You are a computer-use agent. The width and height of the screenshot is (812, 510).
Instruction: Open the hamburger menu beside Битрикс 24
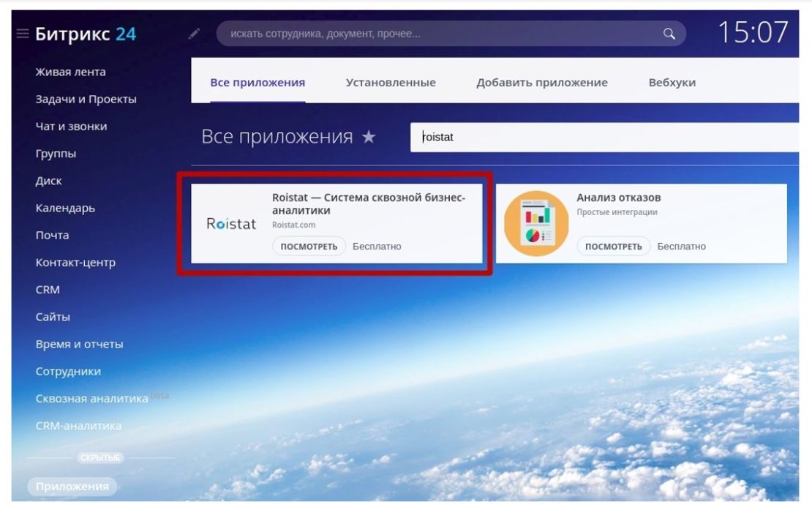22,34
